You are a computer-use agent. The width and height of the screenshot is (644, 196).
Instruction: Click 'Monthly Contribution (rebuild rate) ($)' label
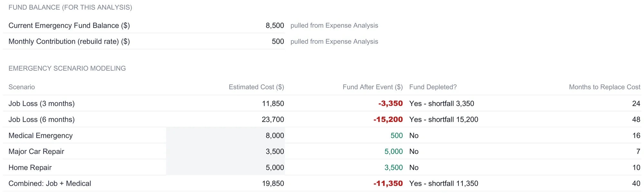[x=69, y=41]
